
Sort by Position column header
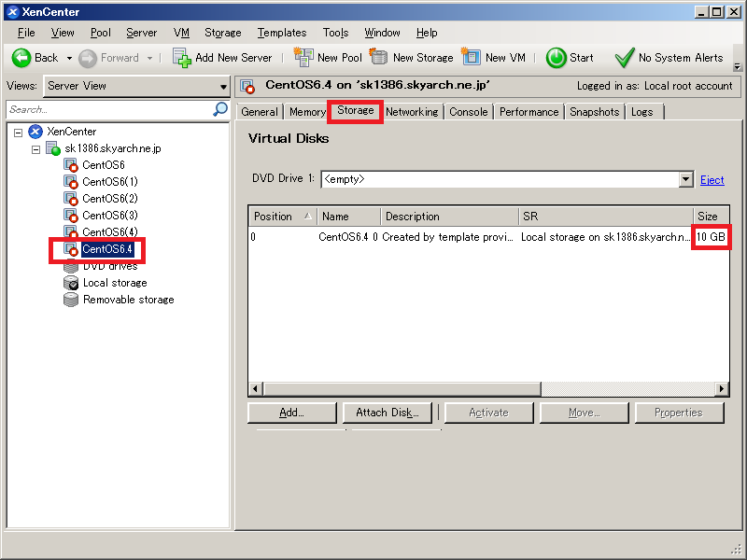tap(283, 217)
